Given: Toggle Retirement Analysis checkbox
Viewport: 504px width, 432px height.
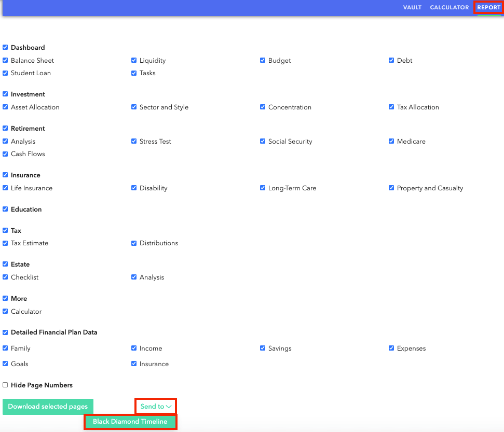Looking at the screenshot, I should click(x=5, y=141).
